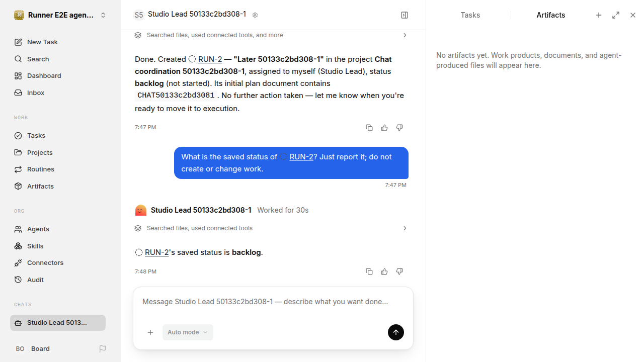The height and width of the screenshot is (362, 644).
Task: Thumbs up the 7:47 PM agent message
Action: 384,128
